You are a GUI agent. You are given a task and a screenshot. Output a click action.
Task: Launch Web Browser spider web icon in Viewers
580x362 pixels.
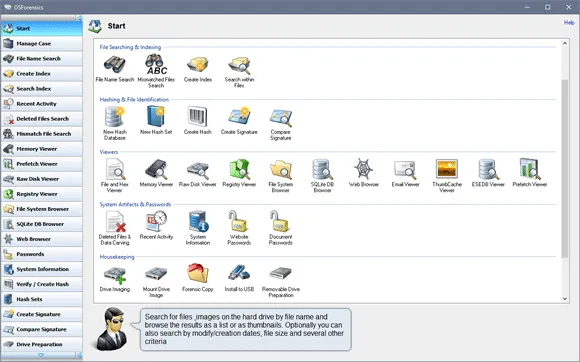click(x=364, y=169)
